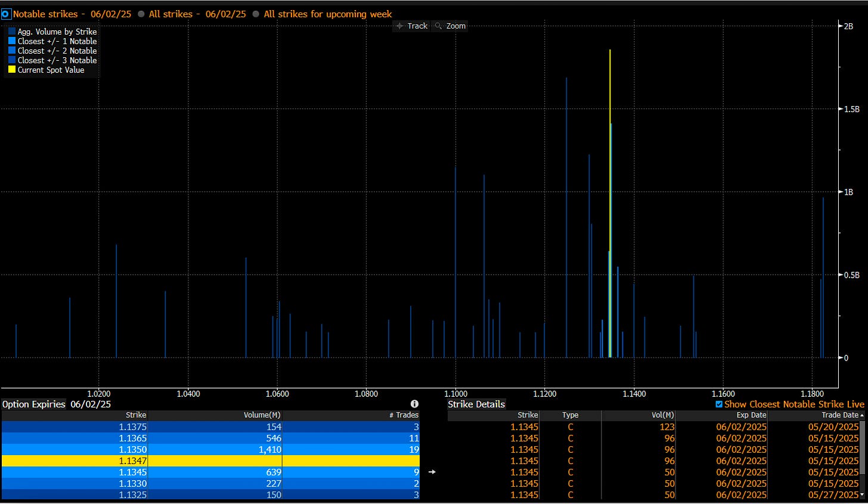
Task: Click the yellow current spot line in chart
Action: point(610,83)
